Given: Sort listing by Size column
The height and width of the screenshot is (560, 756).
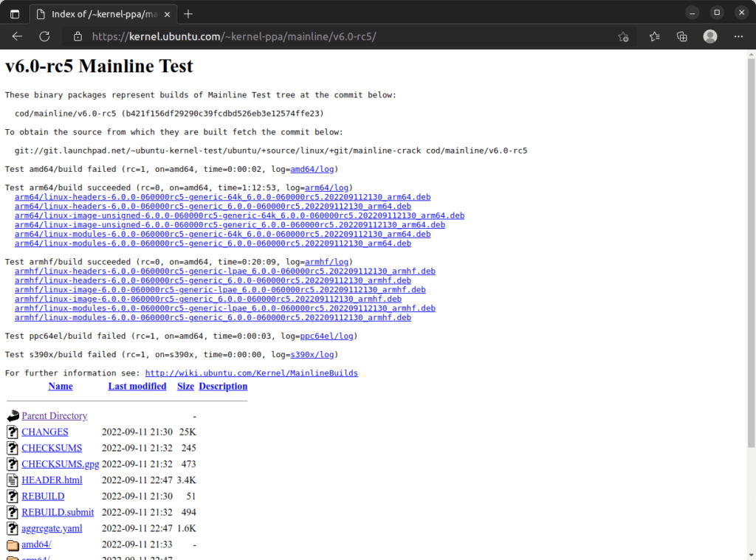Looking at the screenshot, I should pyautogui.click(x=185, y=386).
